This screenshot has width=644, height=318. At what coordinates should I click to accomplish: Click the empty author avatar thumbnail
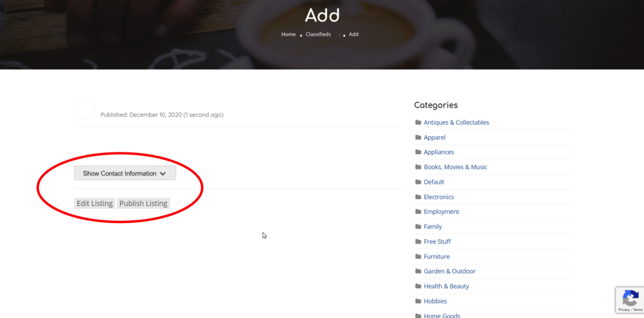pyautogui.click(x=84, y=109)
